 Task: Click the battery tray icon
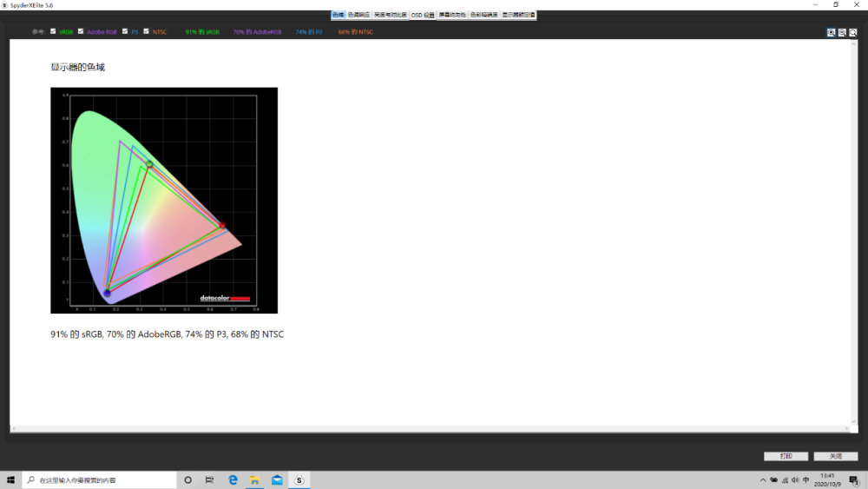tap(774, 480)
